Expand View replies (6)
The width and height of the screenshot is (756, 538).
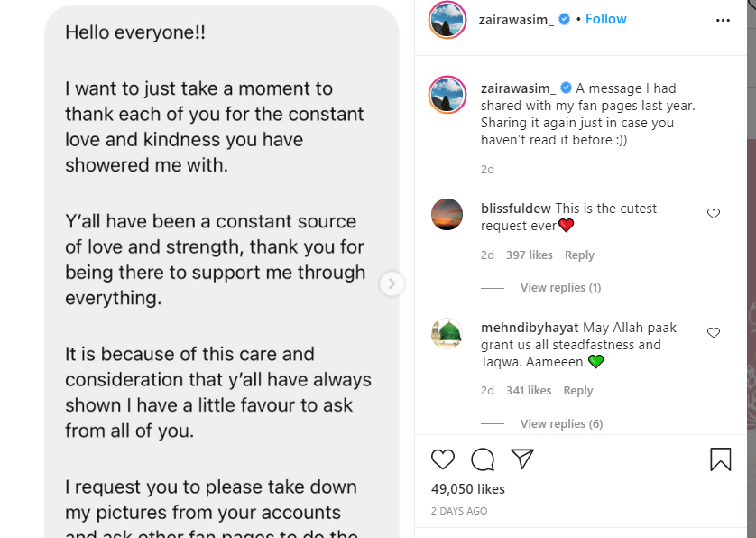click(x=561, y=424)
